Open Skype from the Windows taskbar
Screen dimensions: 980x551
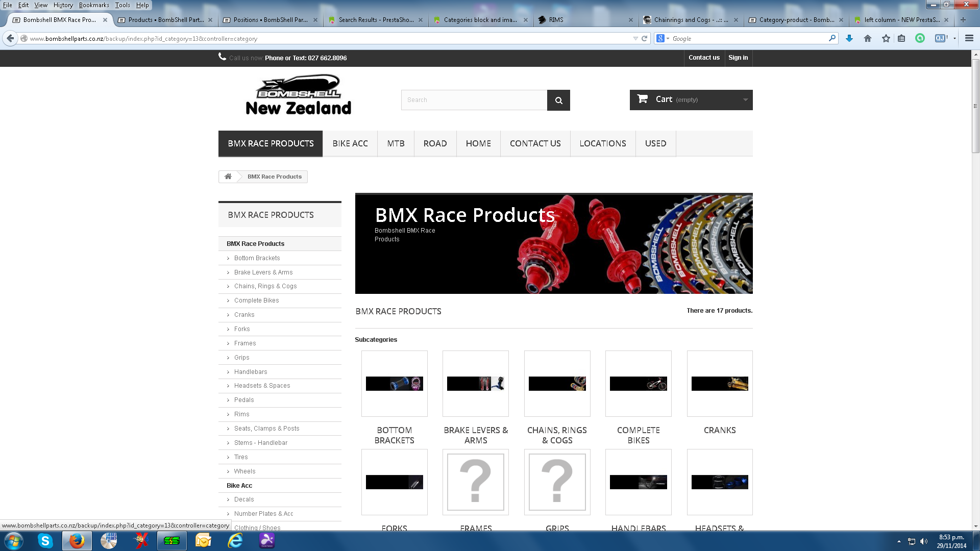coord(45,541)
